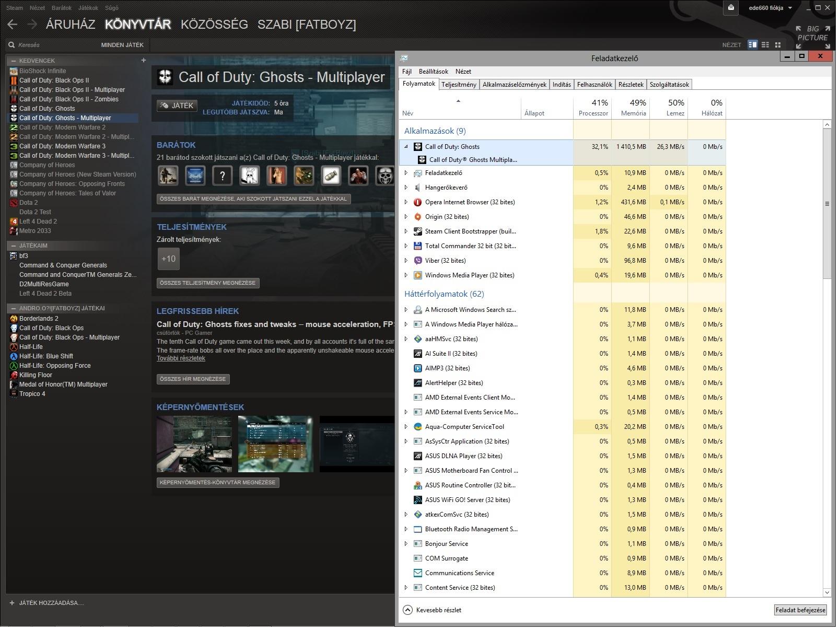Screen dimensions: 840x630
Task: Open Steam inbox envelope icon
Action: pos(731,7)
